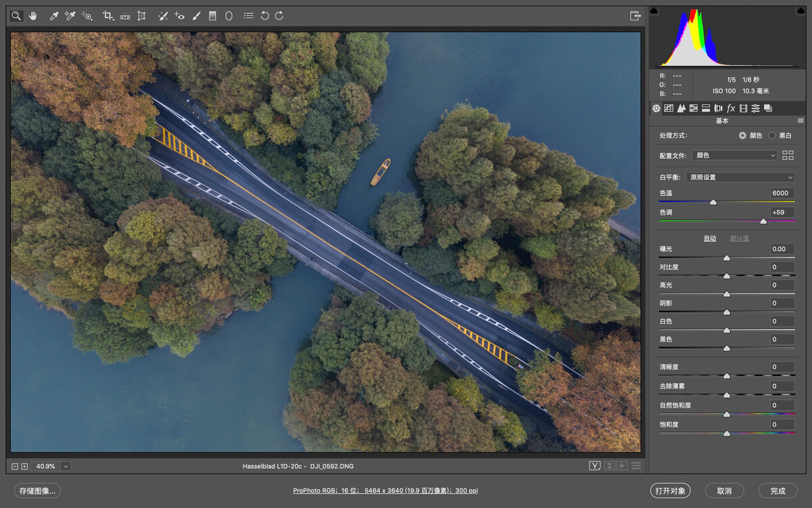Image resolution: width=812 pixels, height=508 pixels.
Task: Open the Transform tool
Action: coord(141,15)
